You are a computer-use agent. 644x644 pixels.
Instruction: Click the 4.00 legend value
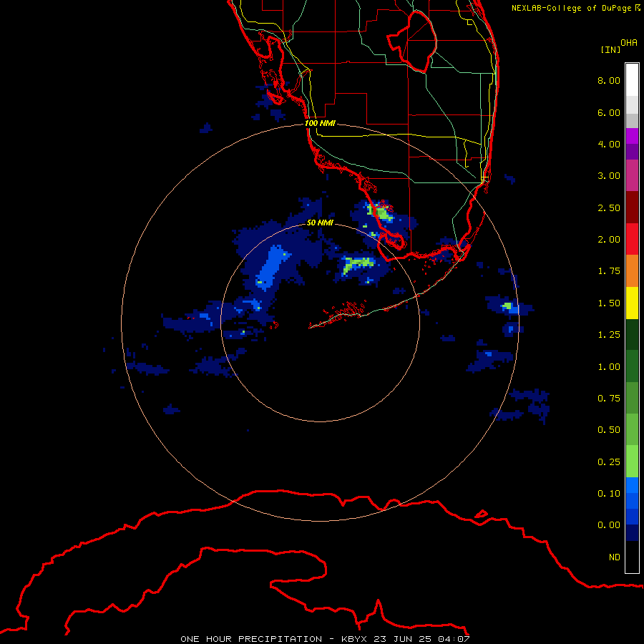pyautogui.click(x=609, y=144)
